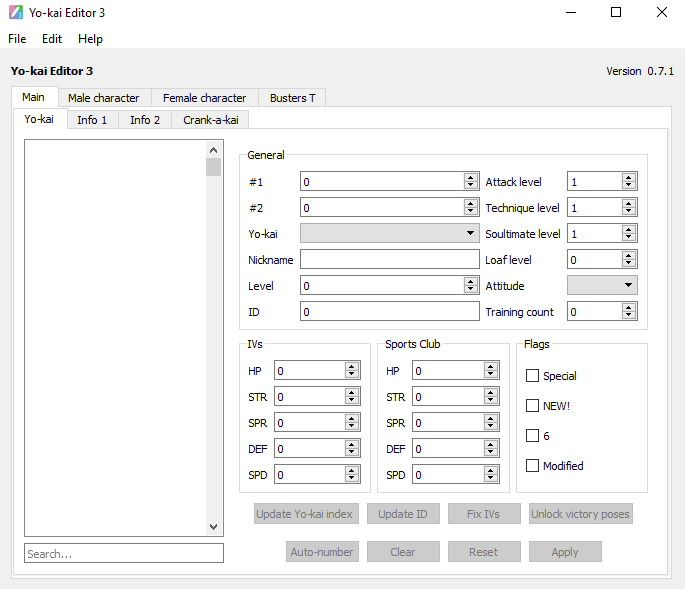Decrease IVs SPD with down arrow
Viewport: 685px width, 589px height.
tap(352, 479)
